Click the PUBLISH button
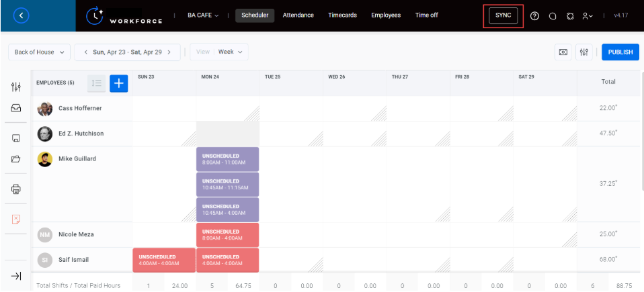The image size is (644, 292). pos(620,52)
